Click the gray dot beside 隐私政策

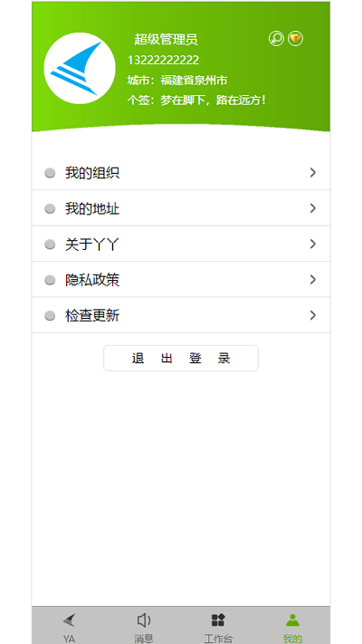click(x=50, y=281)
